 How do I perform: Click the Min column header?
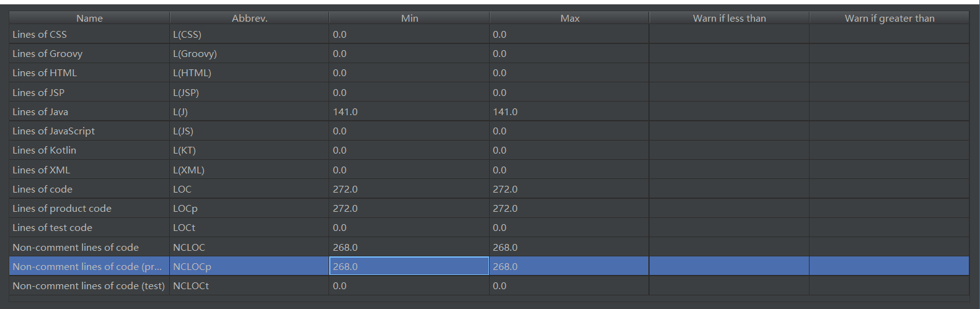click(x=409, y=19)
